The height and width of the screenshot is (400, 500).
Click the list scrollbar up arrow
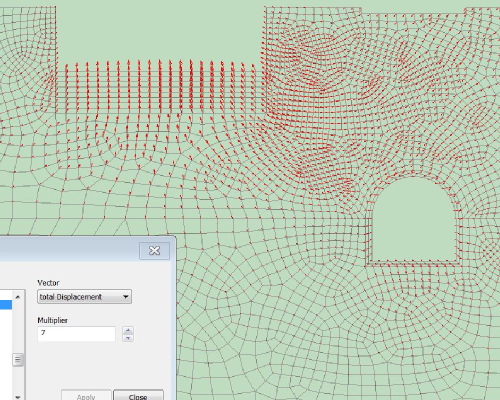click(x=18, y=297)
